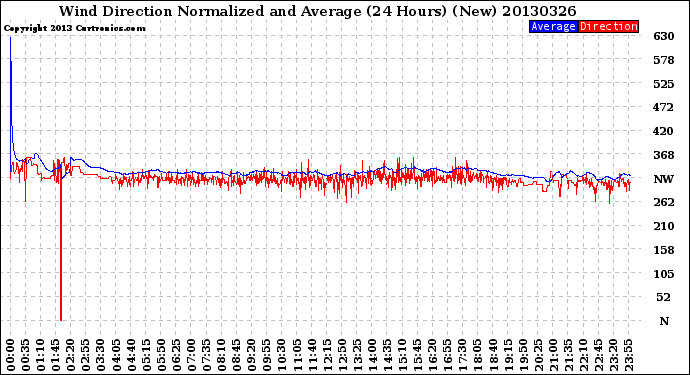Click the 12:50 time label

pos(342,355)
